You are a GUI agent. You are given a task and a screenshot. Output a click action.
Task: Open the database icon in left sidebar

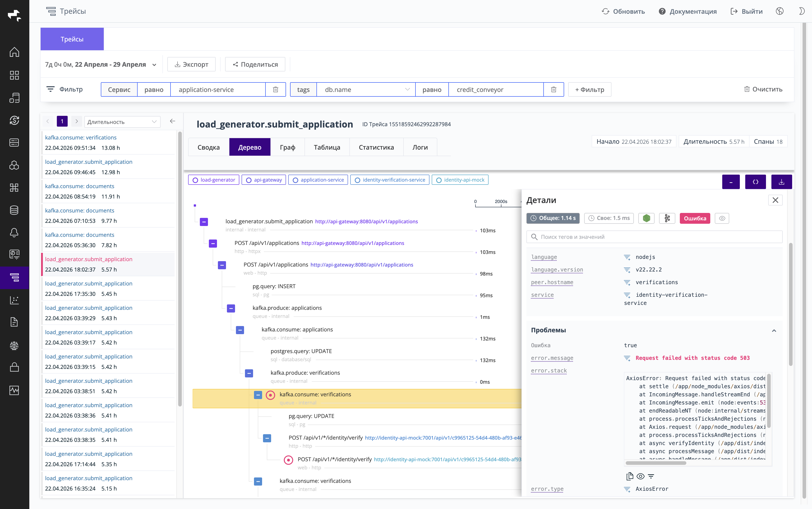14,210
